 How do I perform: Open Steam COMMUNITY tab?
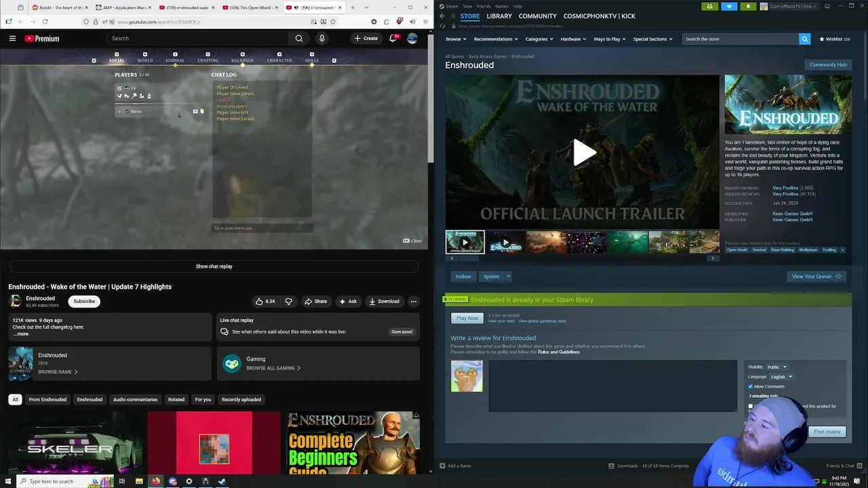(538, 16)
